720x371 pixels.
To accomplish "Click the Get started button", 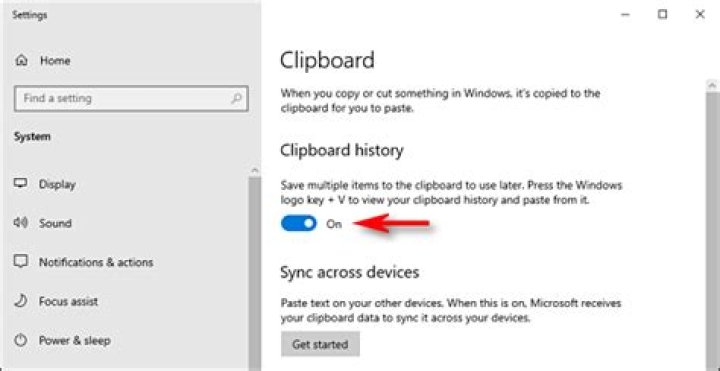I will [320, 344].
